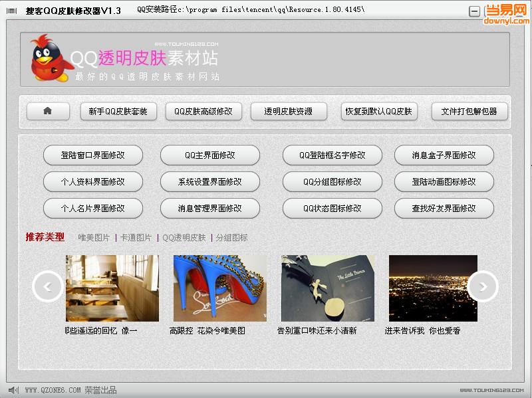Open 透明皮肤资源 section
The image size is (532, 398).
(x=289, y=111)
